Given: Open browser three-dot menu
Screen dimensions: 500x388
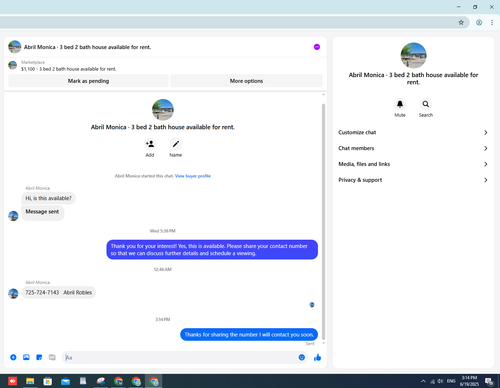Looking at the screenshot, I should coord(492,22).
